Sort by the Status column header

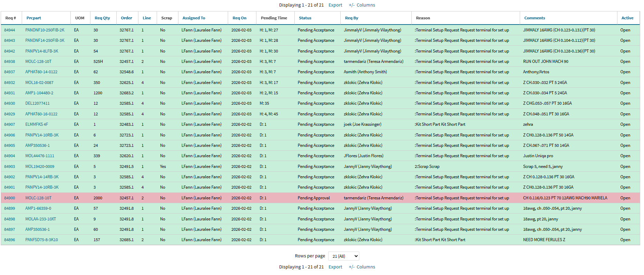pos(305,18)
